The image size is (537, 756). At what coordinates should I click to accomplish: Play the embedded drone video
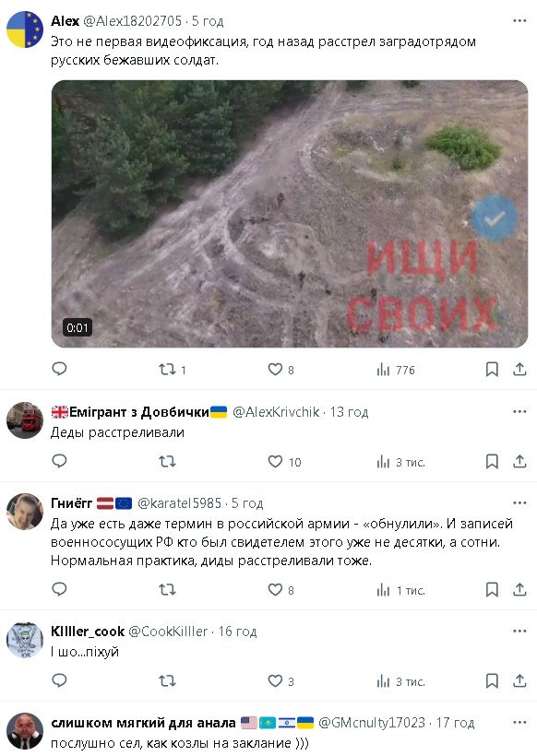pyautogui.click(x=290, y=214)
